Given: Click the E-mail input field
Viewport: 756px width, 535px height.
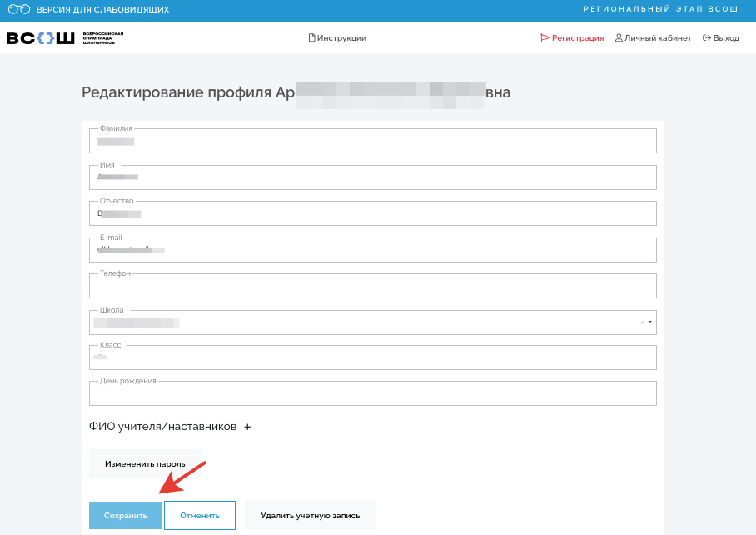Looking at the screenshot, I should click(372, 250).
